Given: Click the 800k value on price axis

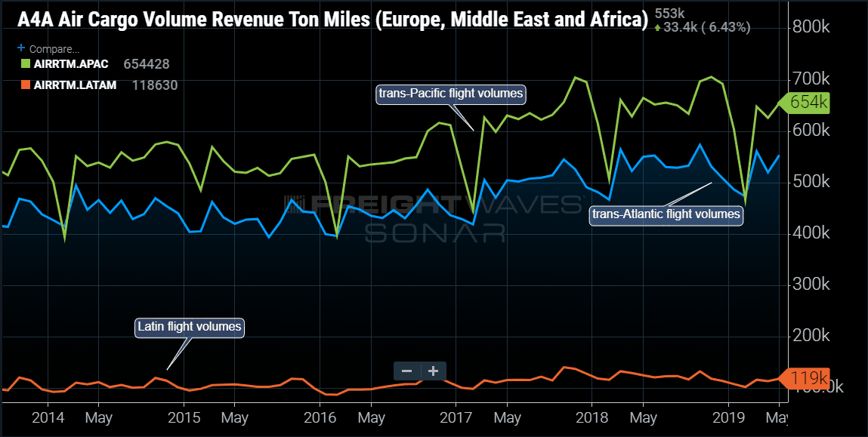Looking at the screenshot, I should tap(811, 27).
